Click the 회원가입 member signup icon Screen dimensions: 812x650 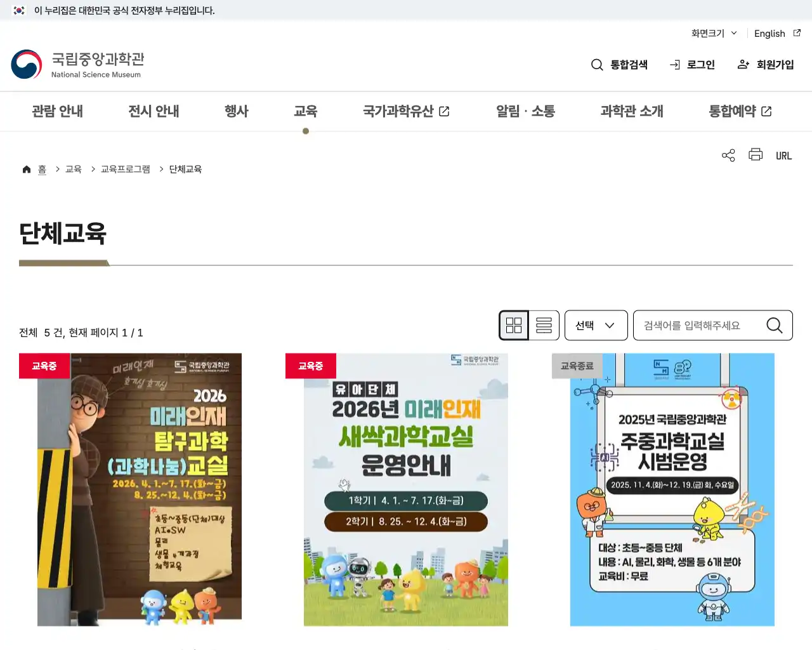743,64
